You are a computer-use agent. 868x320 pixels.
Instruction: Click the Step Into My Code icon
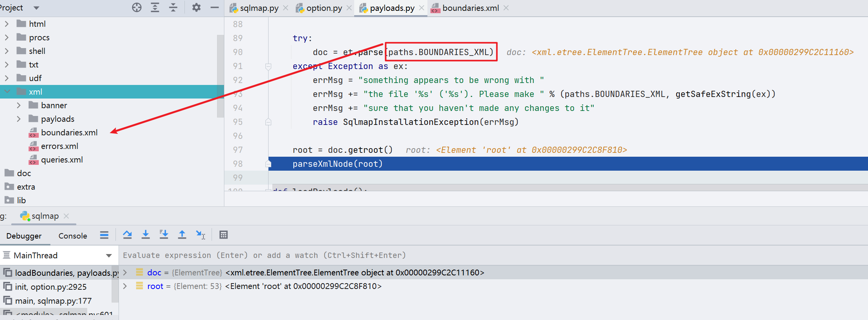[164, 235]
